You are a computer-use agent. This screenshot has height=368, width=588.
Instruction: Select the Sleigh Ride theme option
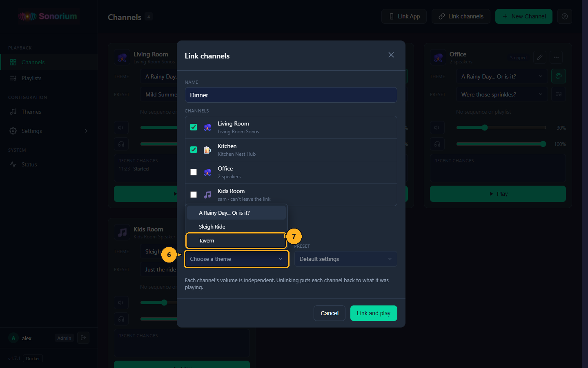(236, 227)
